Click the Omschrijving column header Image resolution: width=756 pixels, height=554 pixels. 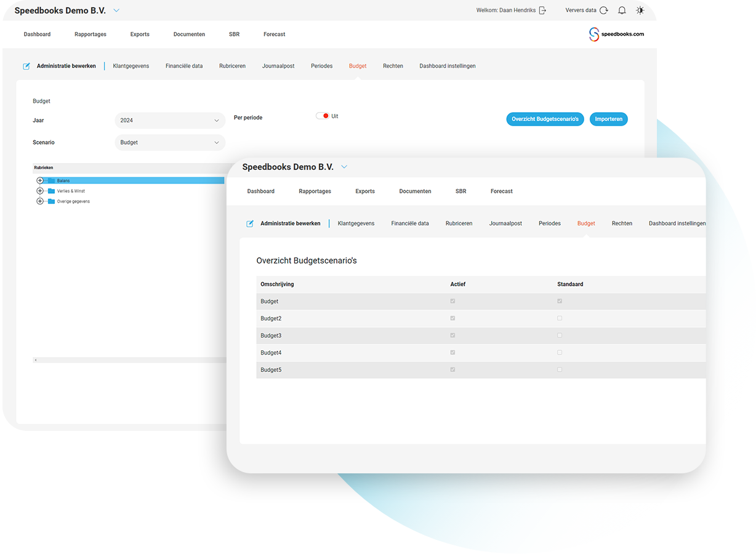277,284
